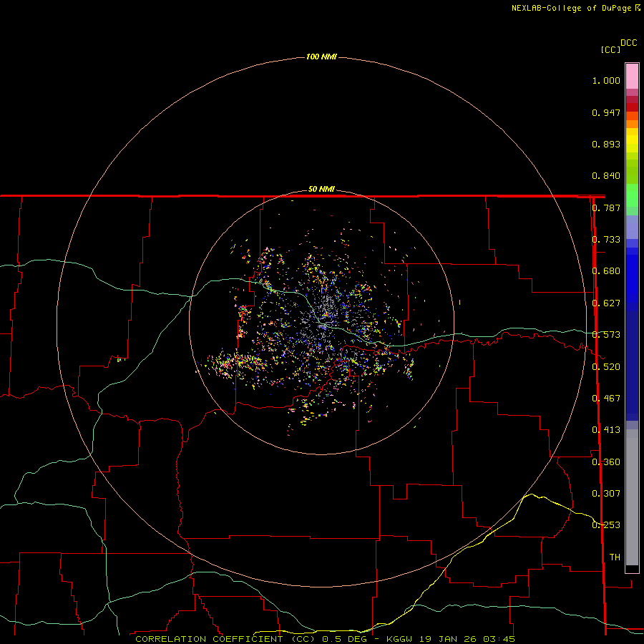
Task: Click the 100 NMI range ring label
Action: [x=321, y=57]
